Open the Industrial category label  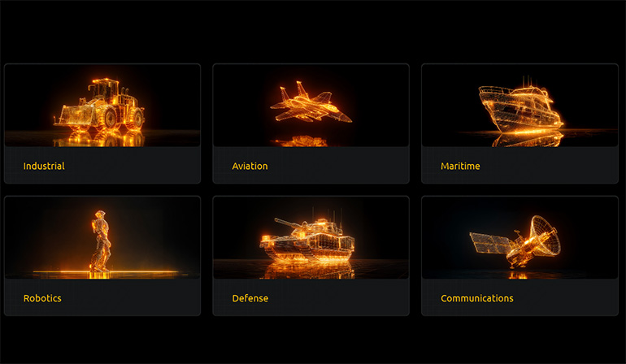pyautogui.click(x=44, y=166)
